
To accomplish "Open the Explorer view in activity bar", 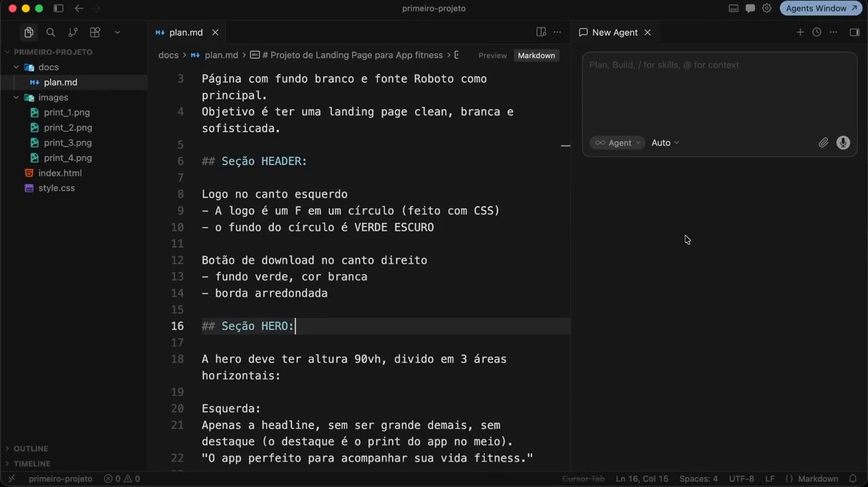I will (28, 32).
